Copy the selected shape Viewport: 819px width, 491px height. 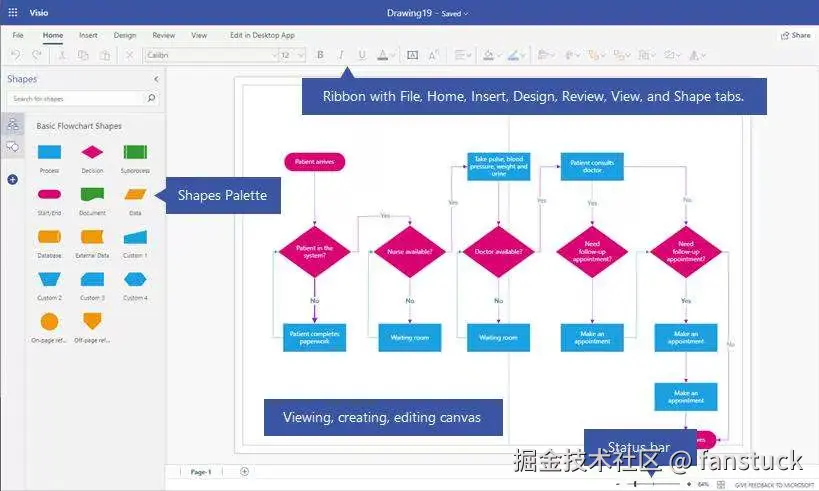click(83, 55)
